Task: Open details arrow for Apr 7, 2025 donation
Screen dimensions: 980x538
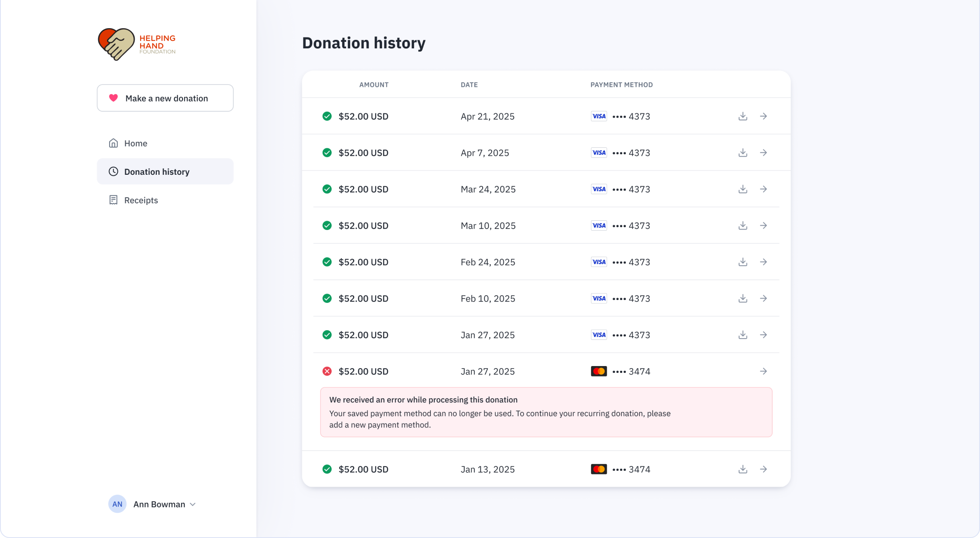Action: pyautogui.click(x=763, y=153)
